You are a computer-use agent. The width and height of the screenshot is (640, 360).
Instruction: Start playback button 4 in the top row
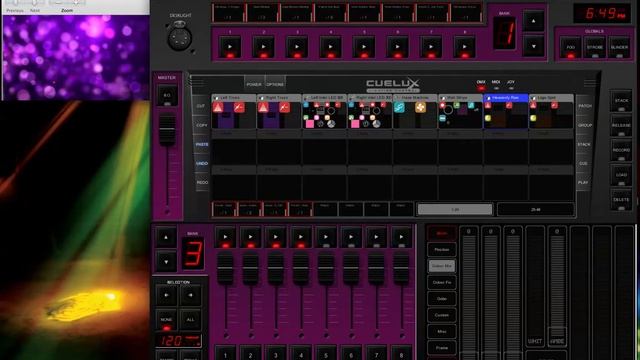(x=330, y=48)
